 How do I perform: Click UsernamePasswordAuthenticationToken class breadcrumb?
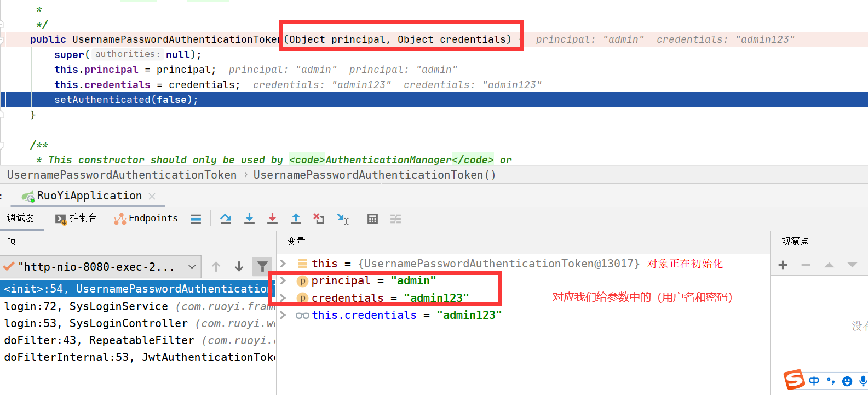(x=122, y=175)
